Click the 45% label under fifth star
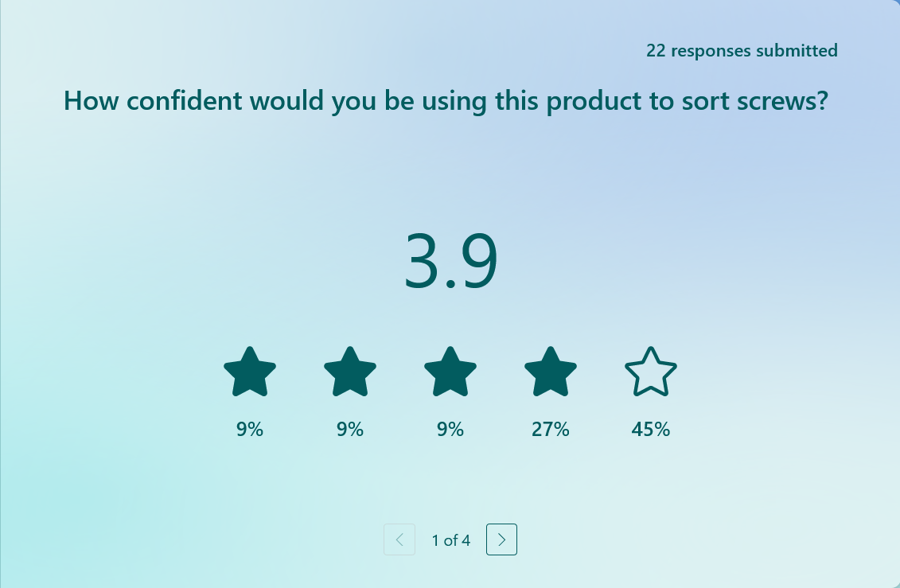Image resolution: width=900 pixels, height=588 pixels. 651,430
